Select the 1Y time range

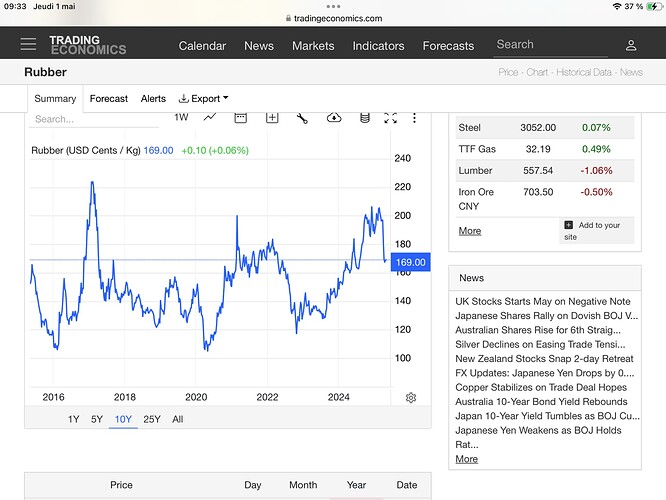(x=74, y=419)
